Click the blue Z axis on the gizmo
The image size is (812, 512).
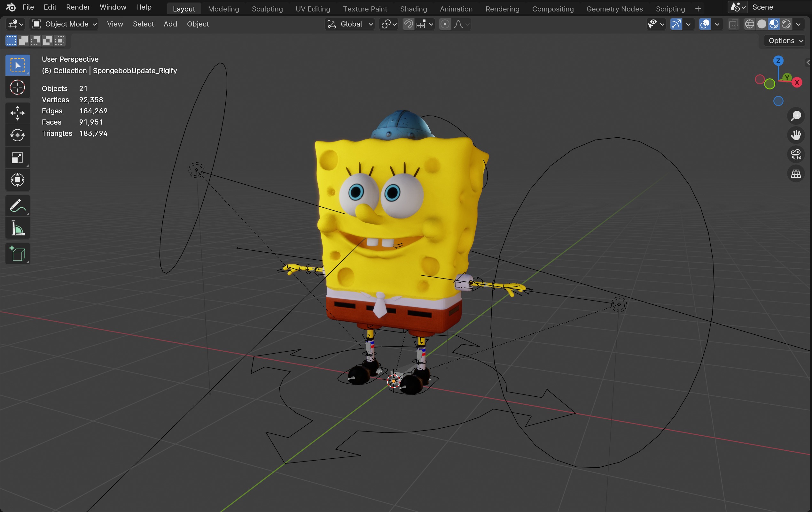click(778, 61)
